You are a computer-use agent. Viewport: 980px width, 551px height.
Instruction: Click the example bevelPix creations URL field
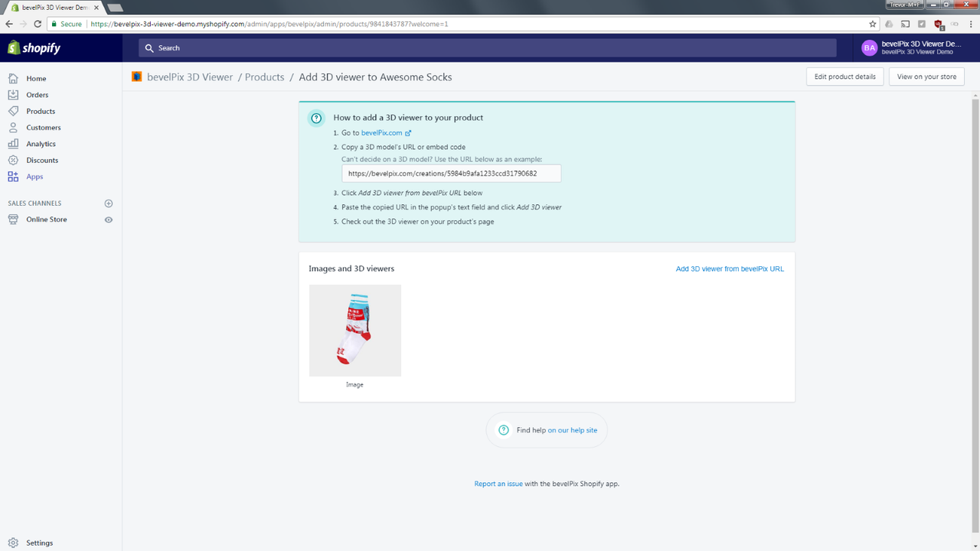tap(452, 174)
